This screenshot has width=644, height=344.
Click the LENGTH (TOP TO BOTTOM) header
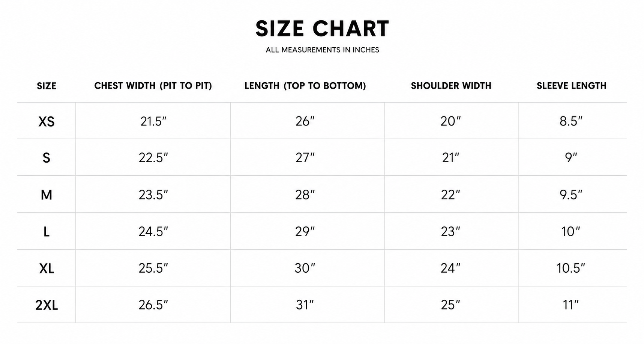[x=305, y=86]
